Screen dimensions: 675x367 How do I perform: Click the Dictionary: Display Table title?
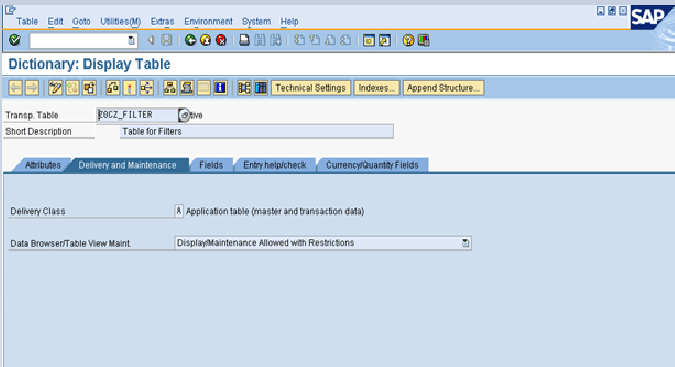point(89,64)
